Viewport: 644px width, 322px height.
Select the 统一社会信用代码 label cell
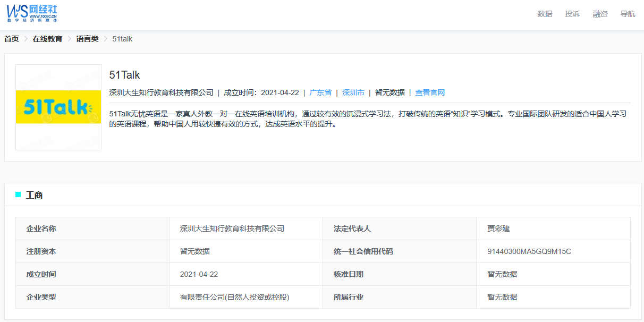click(x=400, y=251)
